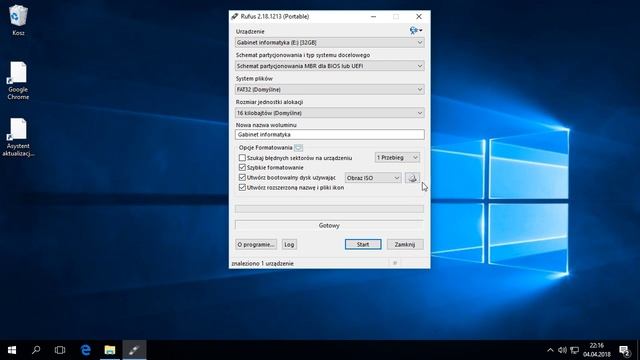The image size is (640, 360).
Task: Open the Urządzenie device dropdown
Action: click(329, 42)
